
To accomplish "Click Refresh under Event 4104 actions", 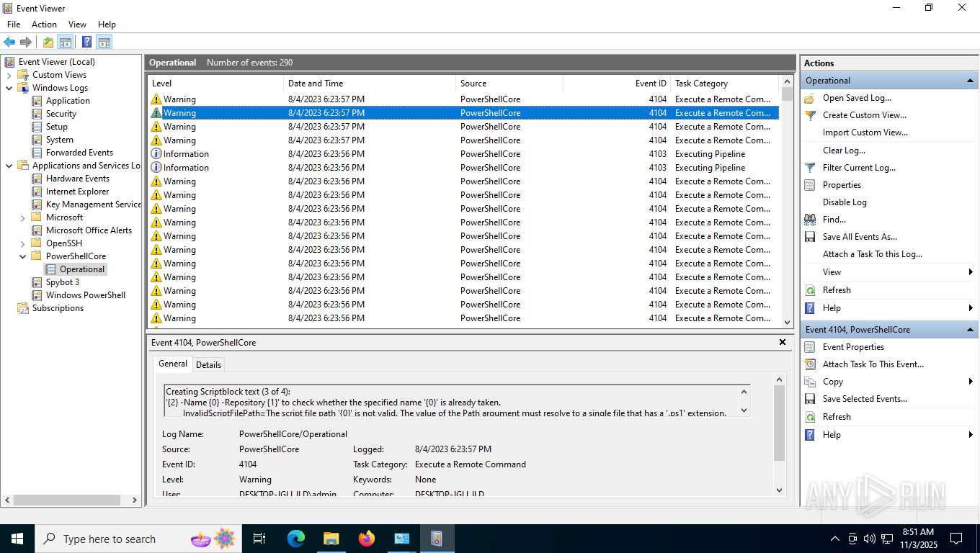I will pos(837,417).
